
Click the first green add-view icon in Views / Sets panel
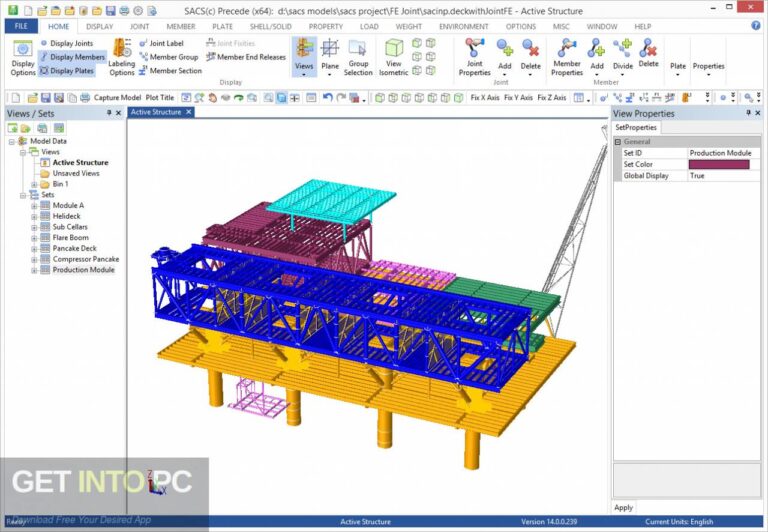coord(12,128)
